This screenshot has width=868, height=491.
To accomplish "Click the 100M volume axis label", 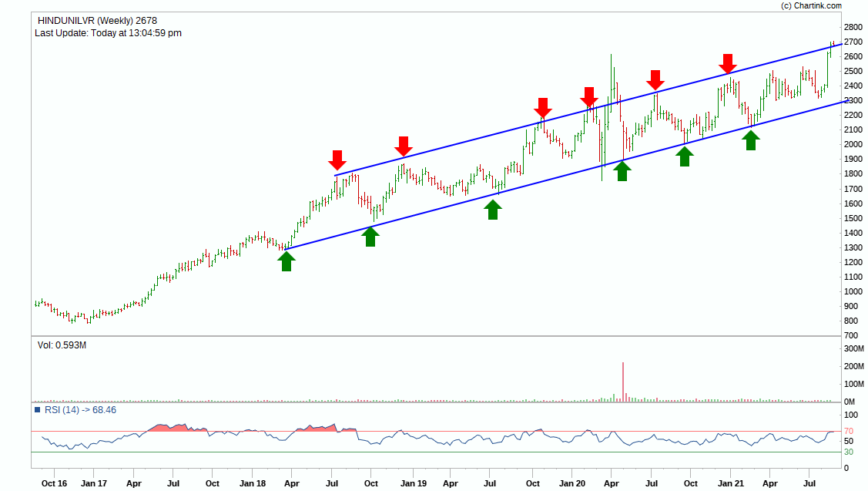I will (853, 384).
